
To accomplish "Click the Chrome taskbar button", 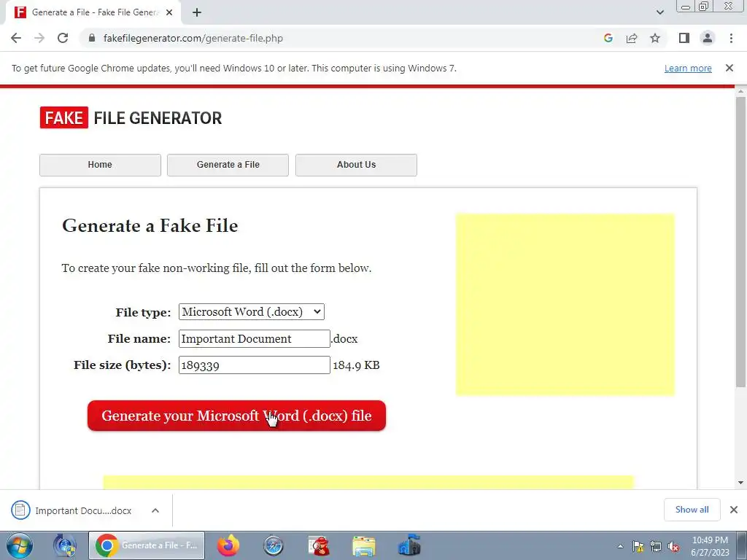I will tap(146, 545).
